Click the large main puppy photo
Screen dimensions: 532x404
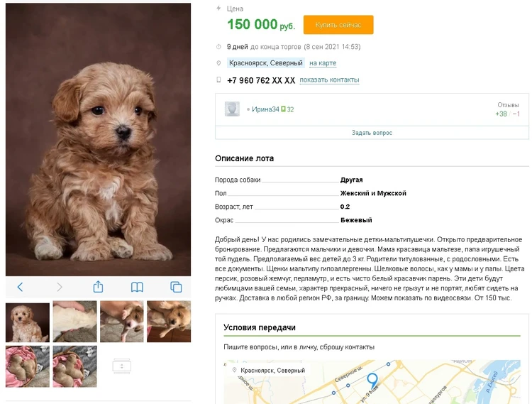point(98,139)
